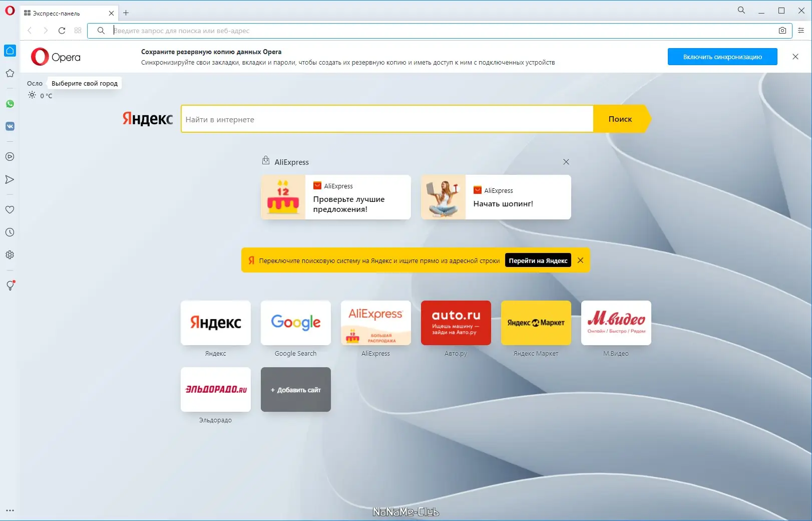Dismiss the Opera backup sync banner
812x521 pixels.
pyautogui.click(x=795, y=57)
